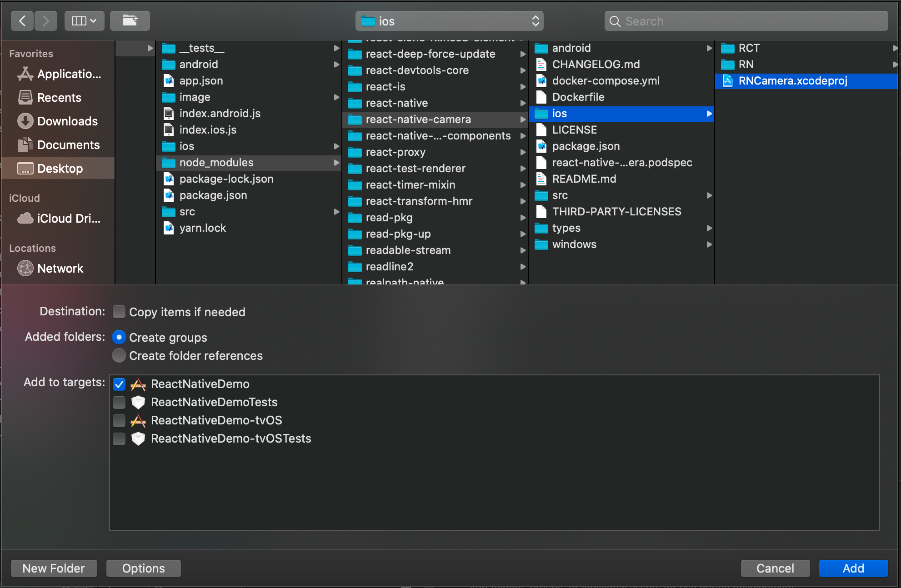Click the Add button
The image size is (901, 588).
click(x=853, y=568)
